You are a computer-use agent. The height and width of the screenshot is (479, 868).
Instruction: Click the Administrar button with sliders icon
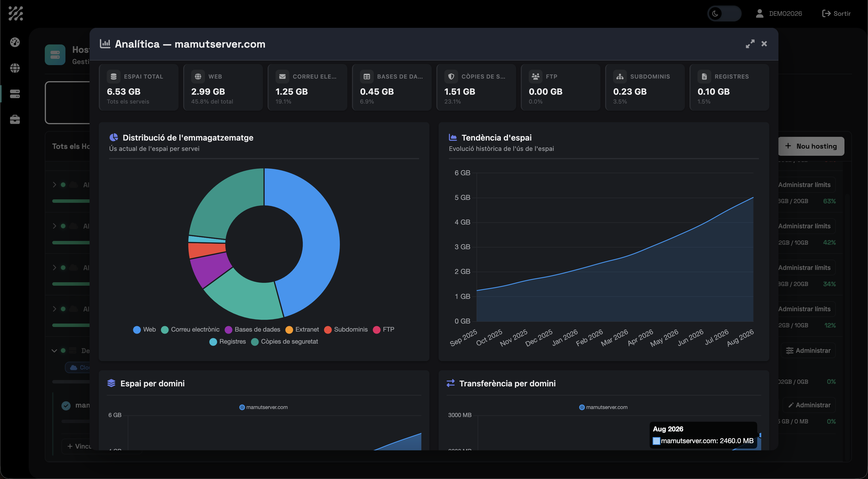pyautogui.click(x=808, y=351)
